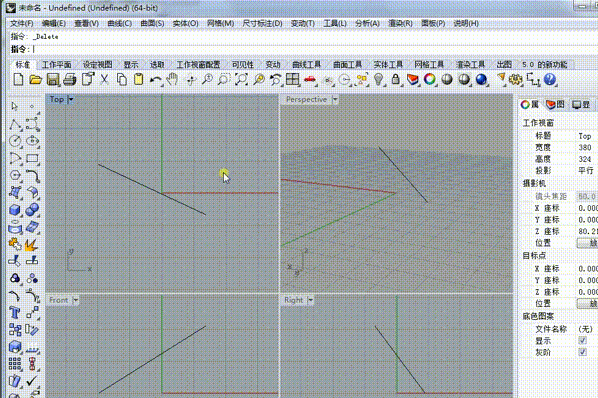Screen dimensions: 598x398
Task: Open layers with the stacked layers icon
Action: point(413,79)
